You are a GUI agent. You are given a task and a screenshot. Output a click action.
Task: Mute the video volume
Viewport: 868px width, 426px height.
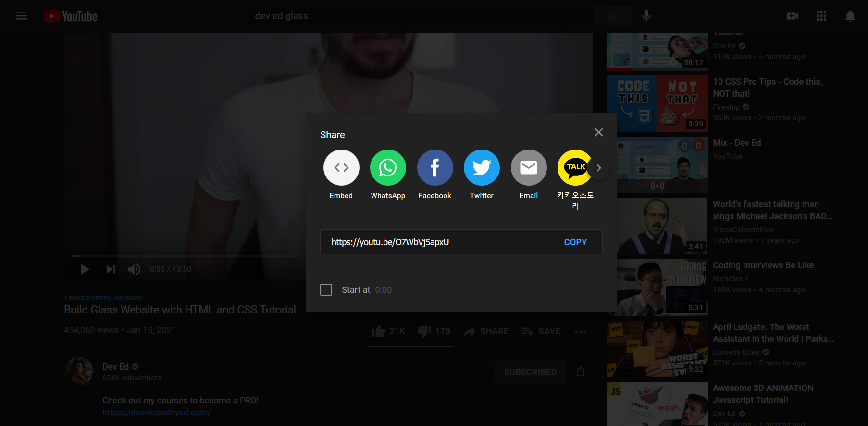point(134,269)
